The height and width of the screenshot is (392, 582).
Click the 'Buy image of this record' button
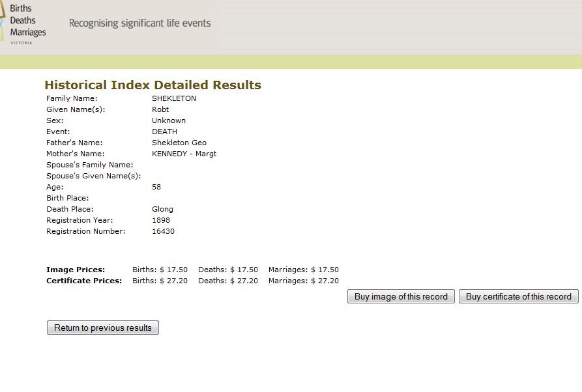(401, 296)
